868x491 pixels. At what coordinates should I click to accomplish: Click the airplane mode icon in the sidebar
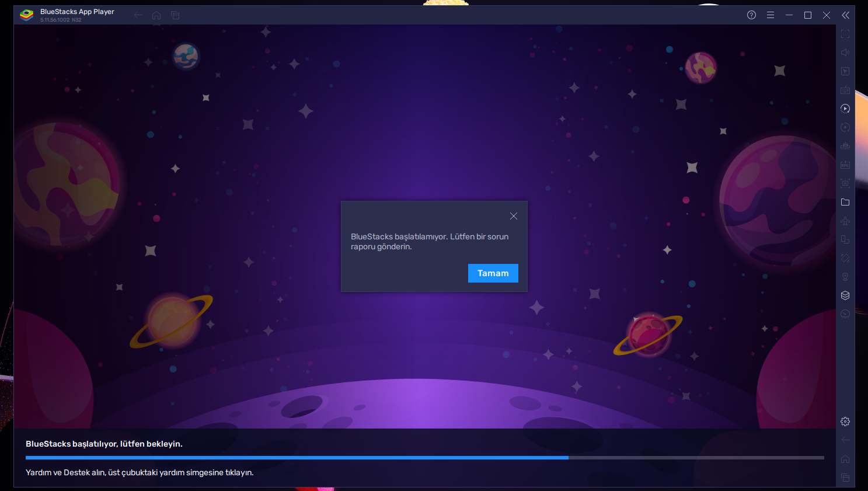click(x=845, y=221)
